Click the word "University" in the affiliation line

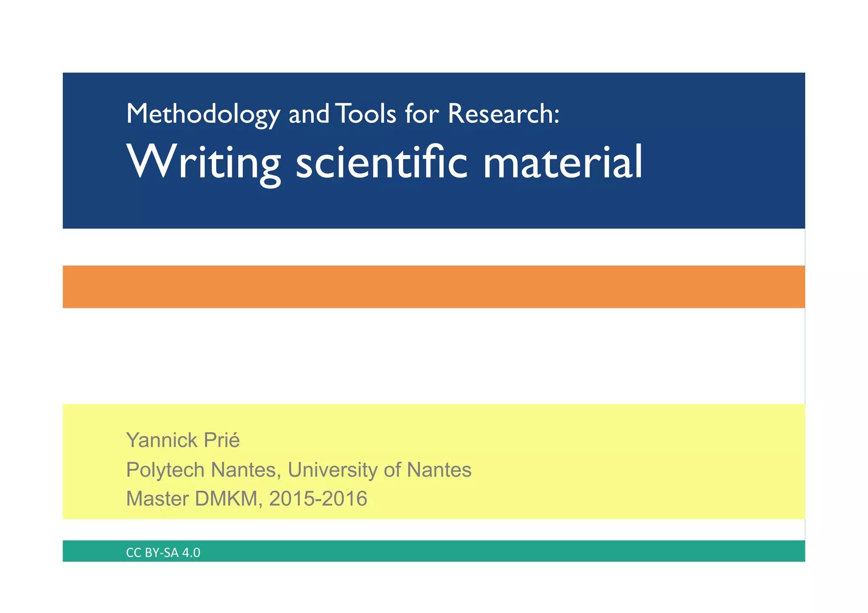[332, 470]
